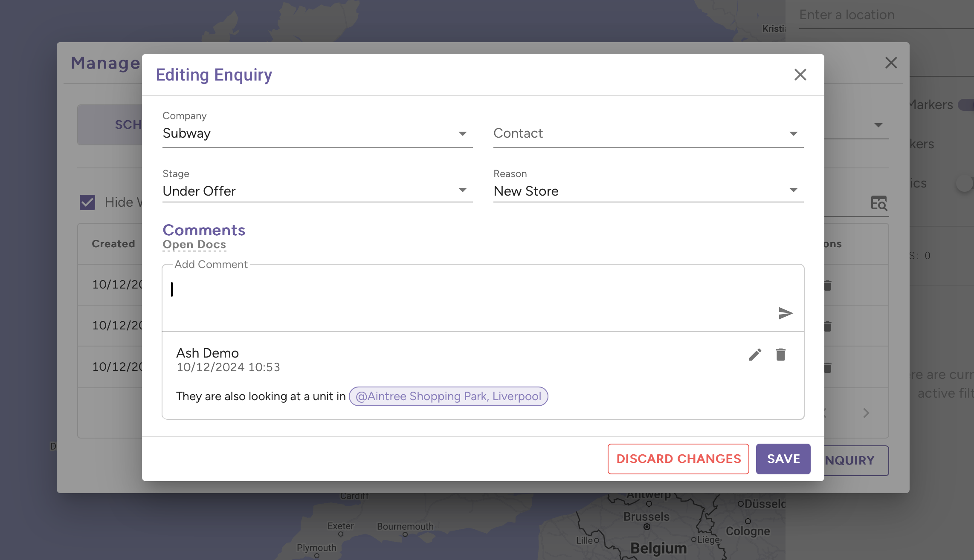Image resolution: width=974 pixels, height=560 pixels.
Task: Click the table search icon in background panel
Action: (879, 203)
